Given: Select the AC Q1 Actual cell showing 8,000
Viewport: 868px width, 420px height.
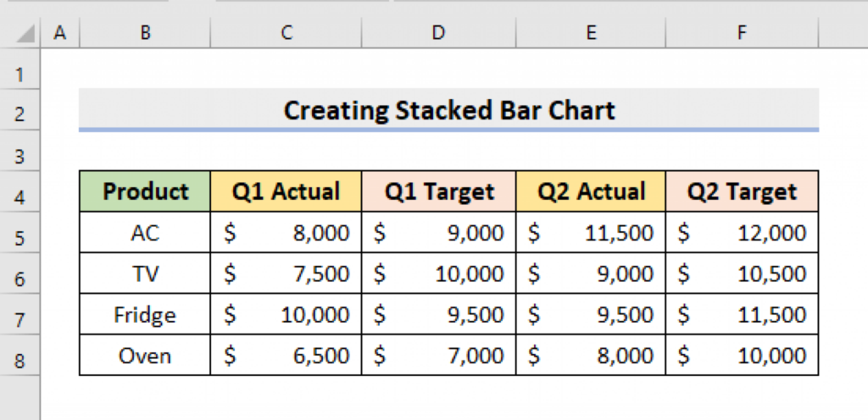Looking at the screenshot, I should pyautogui.click(x=287, y=232).
